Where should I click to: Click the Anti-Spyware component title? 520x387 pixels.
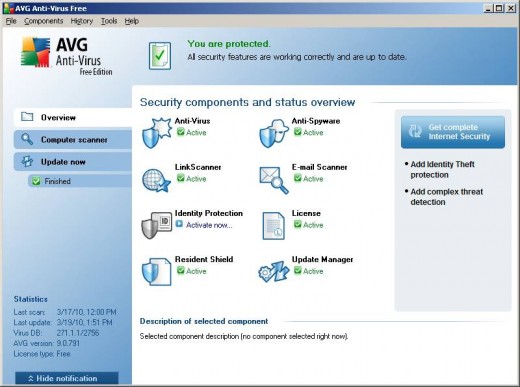[316, 121]
